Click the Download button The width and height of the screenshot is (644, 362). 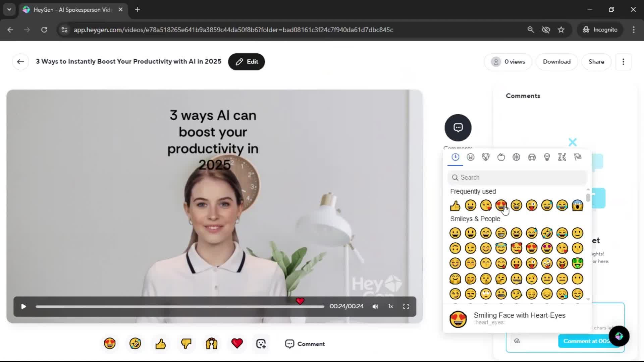click(556, 62)
